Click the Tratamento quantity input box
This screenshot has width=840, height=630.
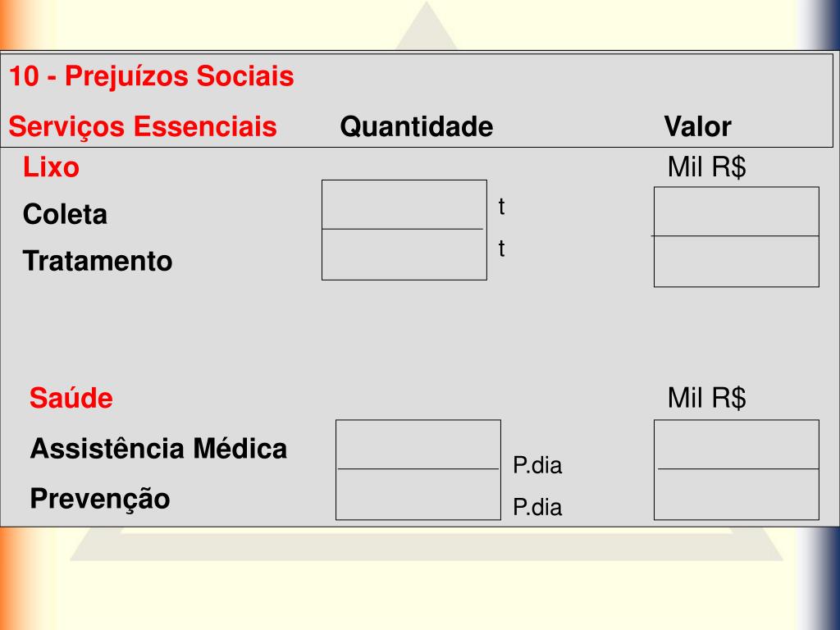tap(404, 254)
